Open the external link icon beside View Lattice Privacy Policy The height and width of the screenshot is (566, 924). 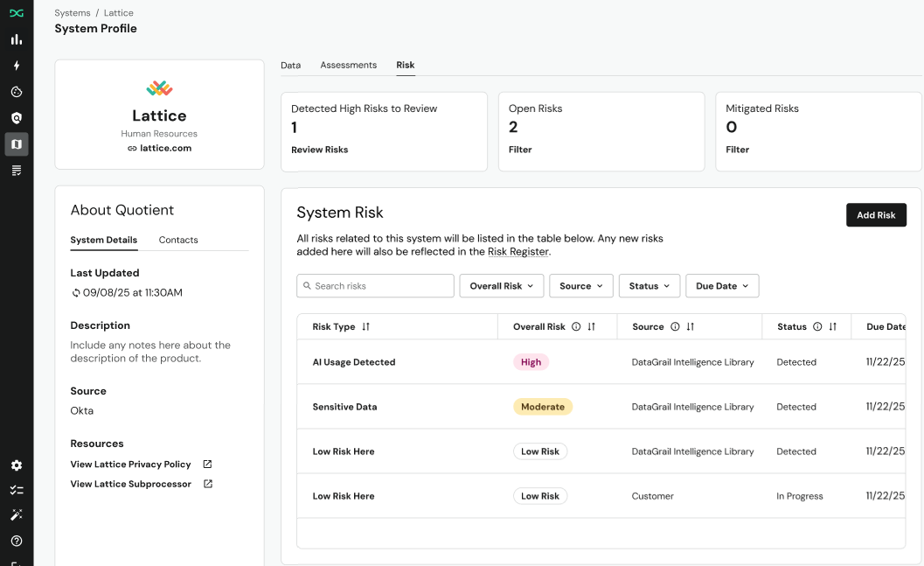click(x=207, y=464)
